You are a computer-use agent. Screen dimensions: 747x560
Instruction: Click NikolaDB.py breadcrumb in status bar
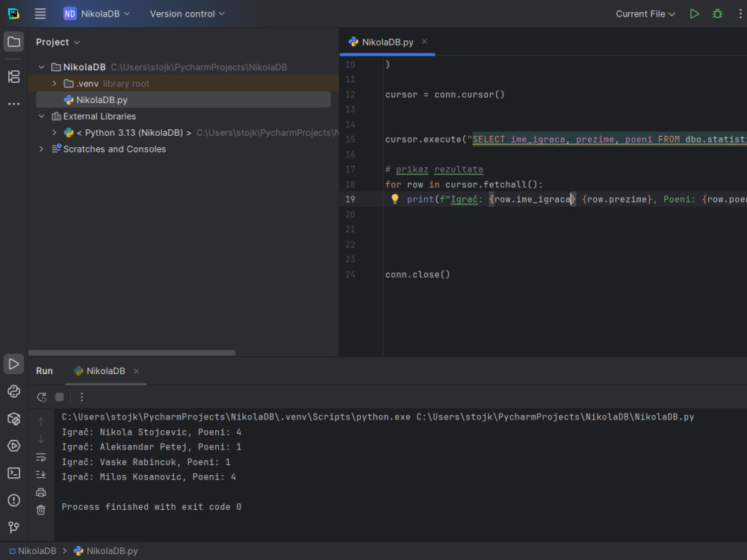coord(106,550)
